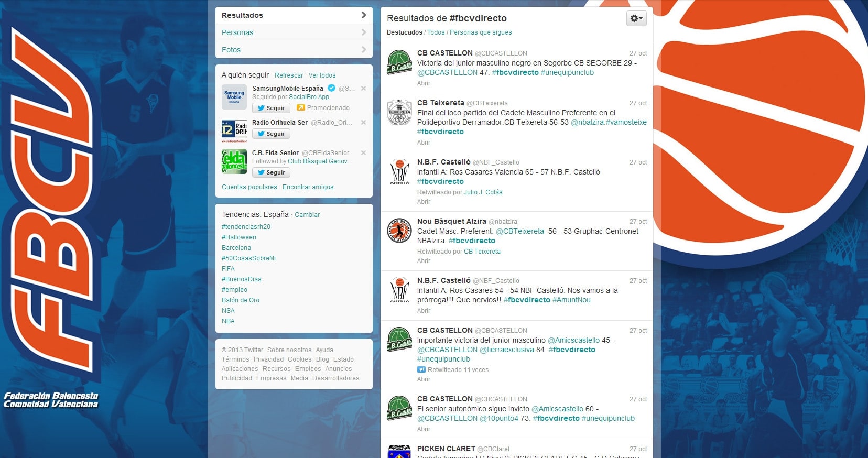Click Cambiar next to Tendencias

point(307,215)
